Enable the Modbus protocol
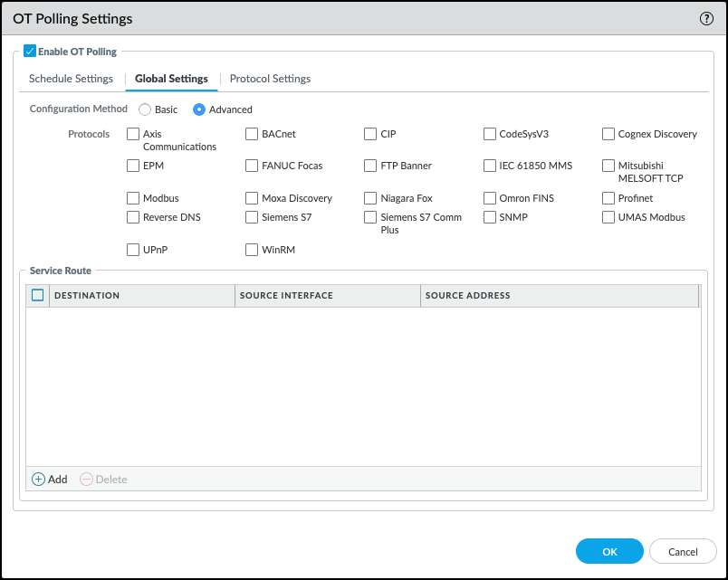The height and width of the screenshot is (580, 728). (x=131, y=198)
